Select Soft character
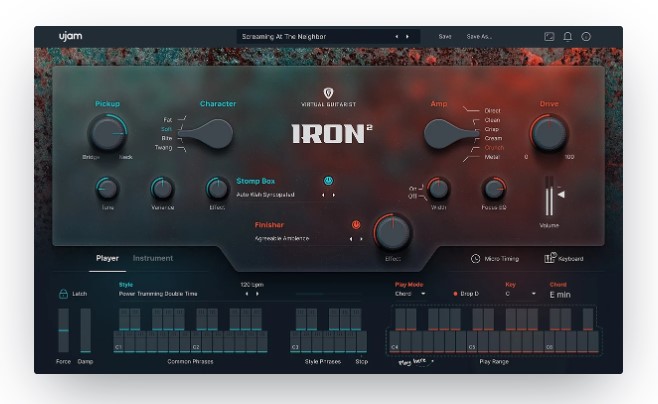This screenshot has width=658, height=404. point(167,129)
